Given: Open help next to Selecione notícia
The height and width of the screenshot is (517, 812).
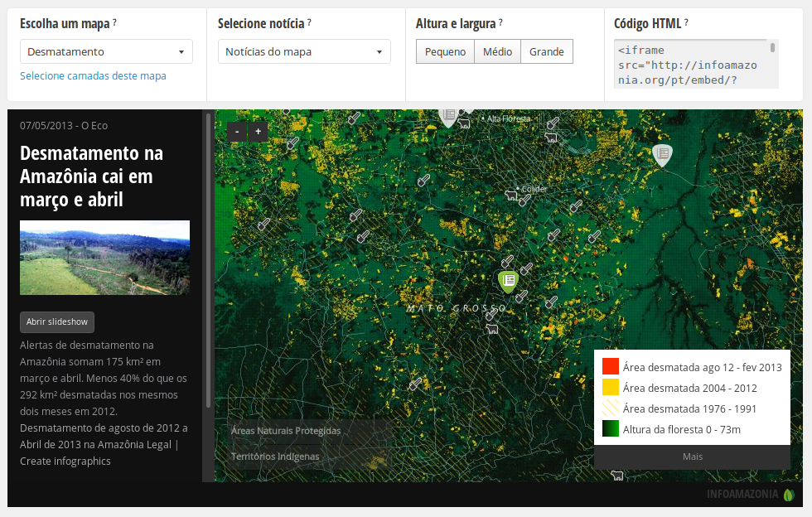Looking at the screenshot, I should point(309,23).
